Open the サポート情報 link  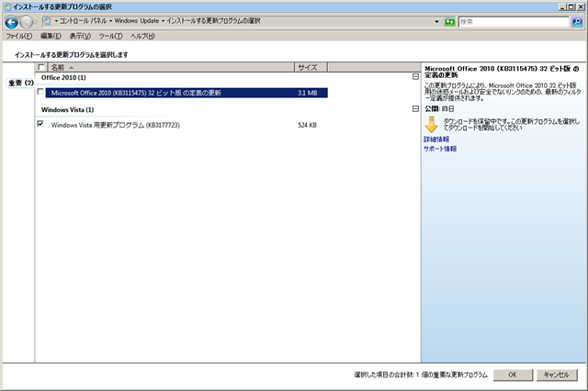440,149
